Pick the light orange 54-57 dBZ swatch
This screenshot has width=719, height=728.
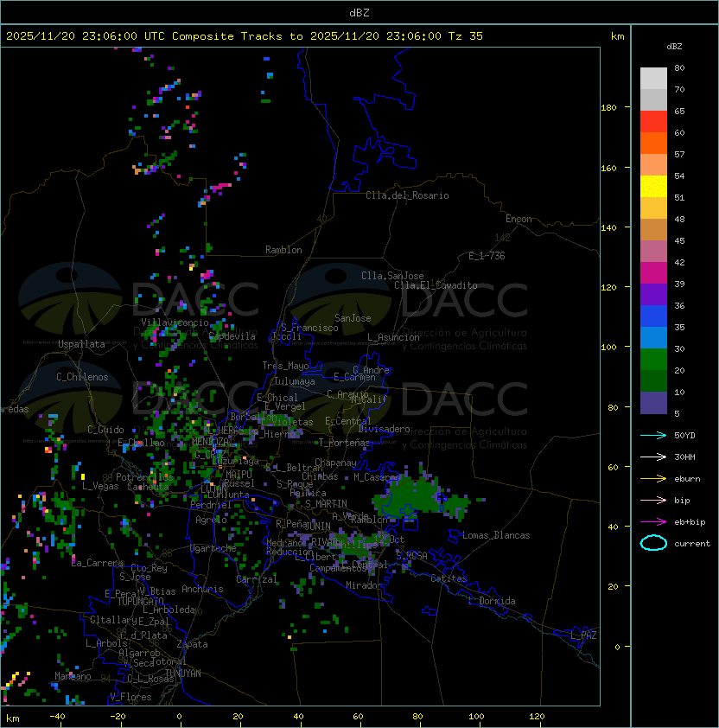pos(653,165)
